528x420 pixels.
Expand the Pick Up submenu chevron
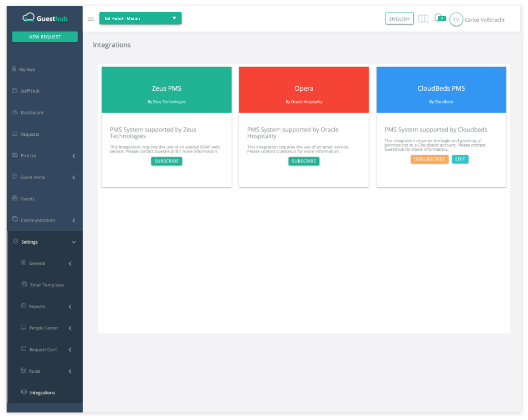click(x=74, y=156)
